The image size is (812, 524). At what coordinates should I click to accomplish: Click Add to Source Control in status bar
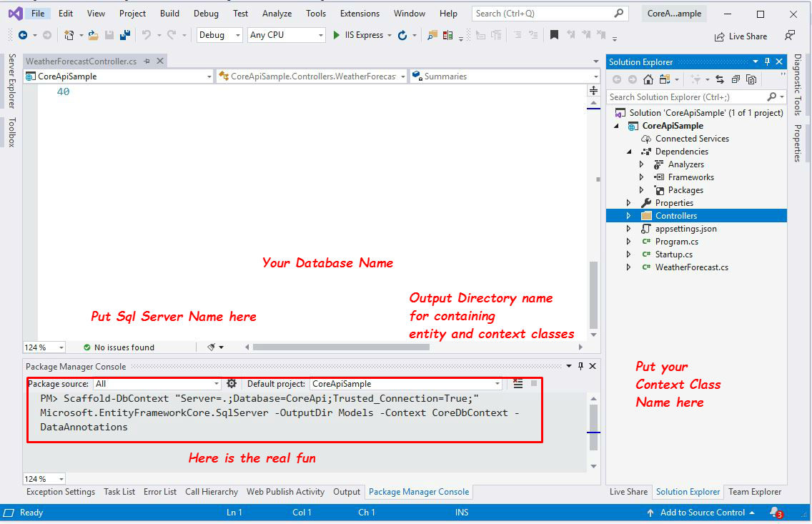point(702,513)
